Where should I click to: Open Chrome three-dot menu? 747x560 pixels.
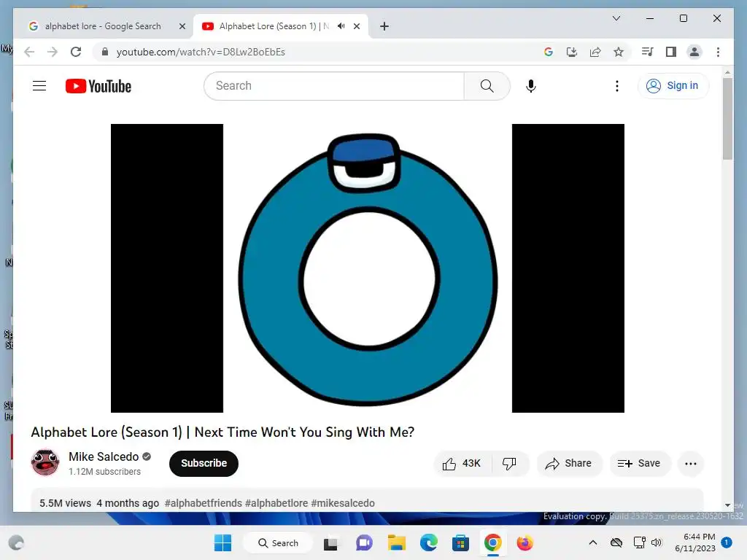[718, 52]
